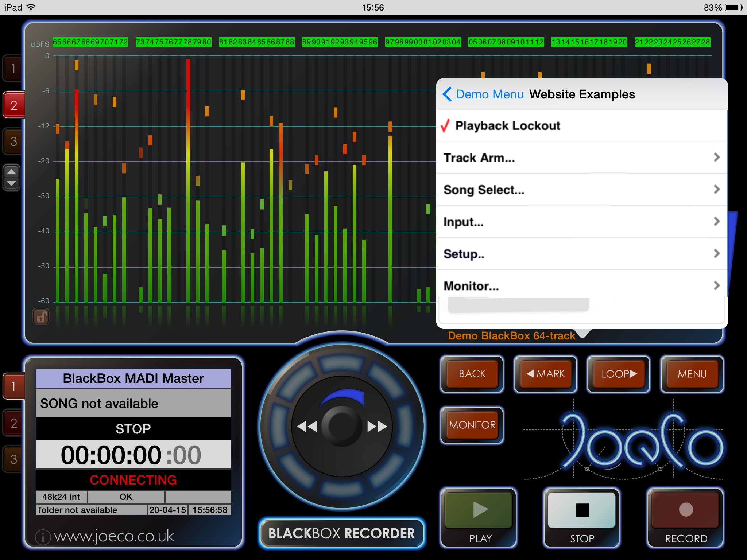Tap the meter page down arrow

coord(12,183)
